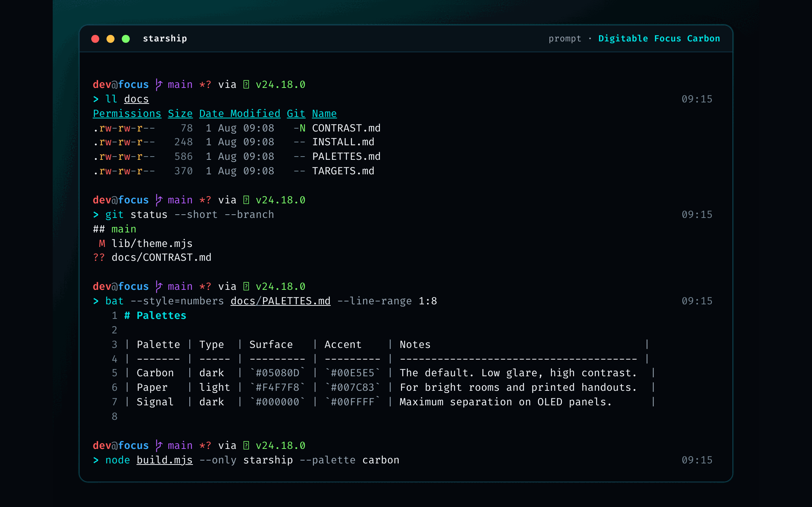Click the '09:15' timestamp on the git status line
812x507 pixels.
[x=697, y=215]
